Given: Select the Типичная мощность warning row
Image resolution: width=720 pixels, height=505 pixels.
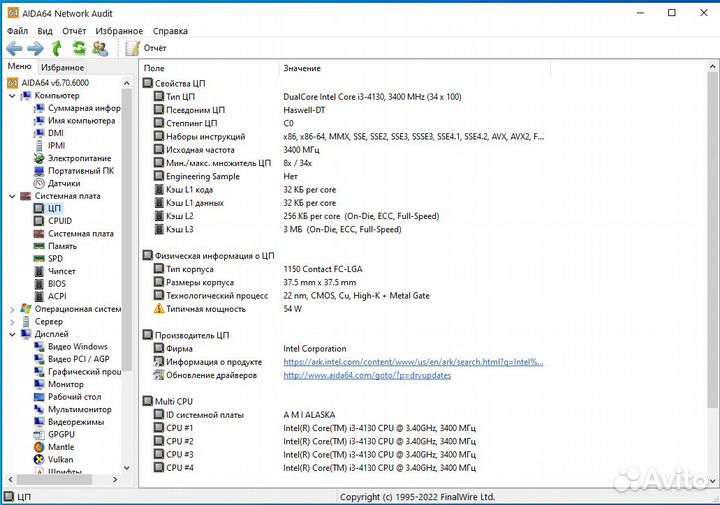Looking at the screenshot, I should tap(228, 309).
